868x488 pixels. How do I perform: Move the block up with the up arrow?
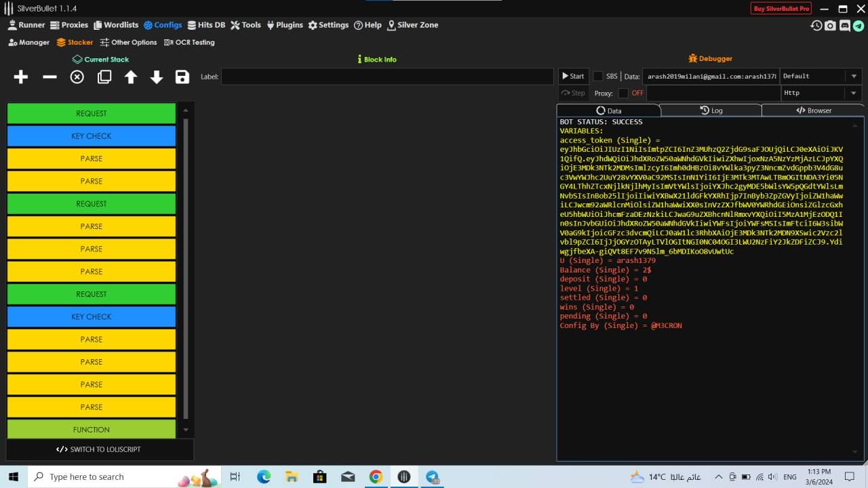coord(131,77)
